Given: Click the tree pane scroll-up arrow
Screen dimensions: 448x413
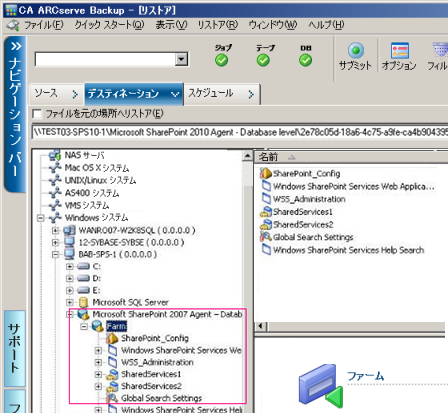Looking at the screenshot, I should tap(247, 156).
